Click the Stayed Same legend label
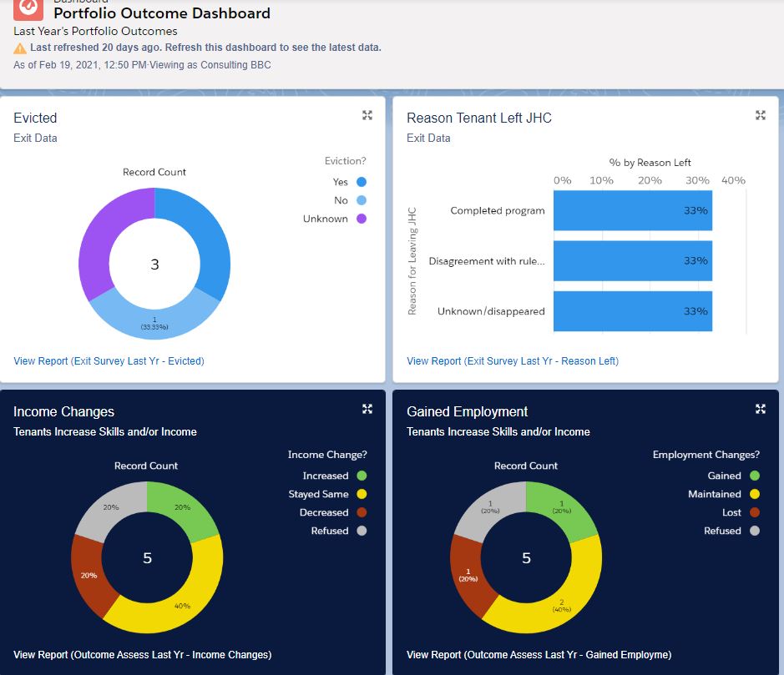Screen dimensions: 784x675 click(x=318, y=494)
